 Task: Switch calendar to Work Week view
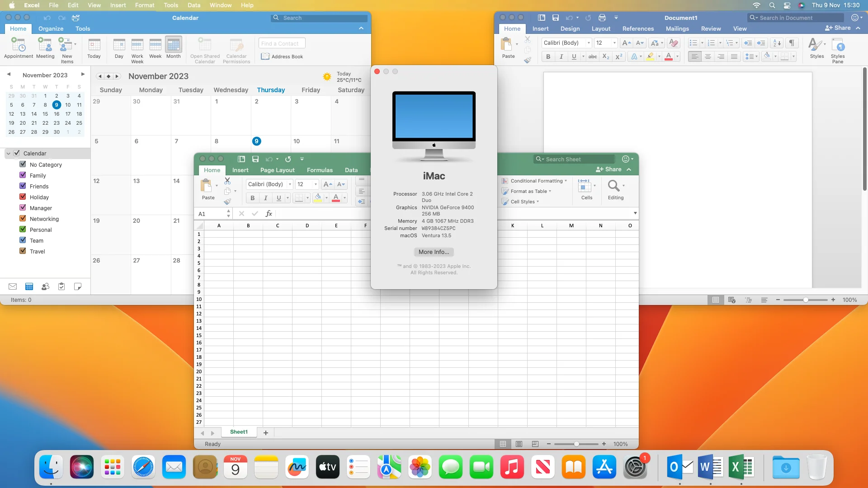click(137, 50)
